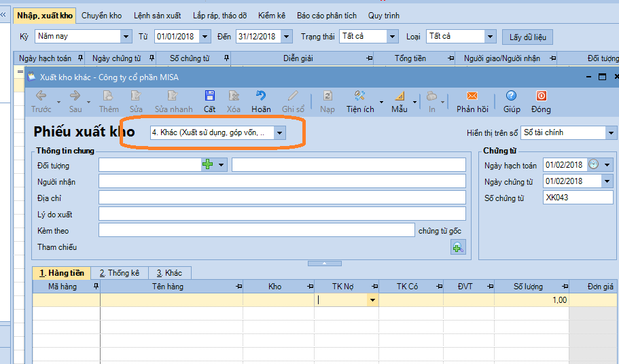Click the Xóa (delete) toolbar icon
Image resolution: width=619 pixels, height=364 pixels.
click(234, 96)
